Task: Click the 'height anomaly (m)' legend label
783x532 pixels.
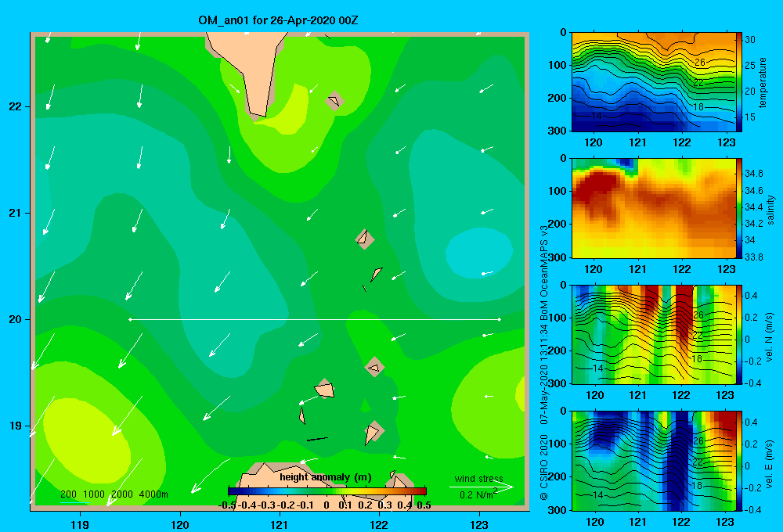Action: click(x=326, y=477)
